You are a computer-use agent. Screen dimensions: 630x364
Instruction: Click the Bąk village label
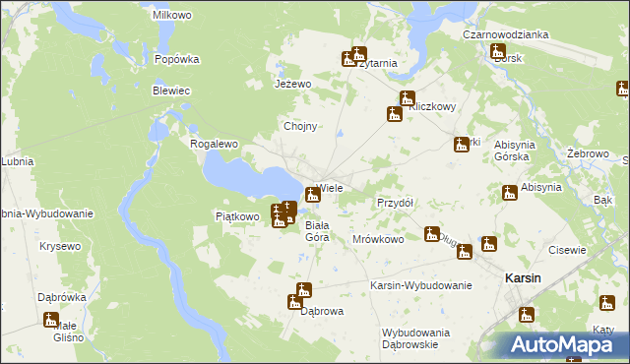(603, 201)
